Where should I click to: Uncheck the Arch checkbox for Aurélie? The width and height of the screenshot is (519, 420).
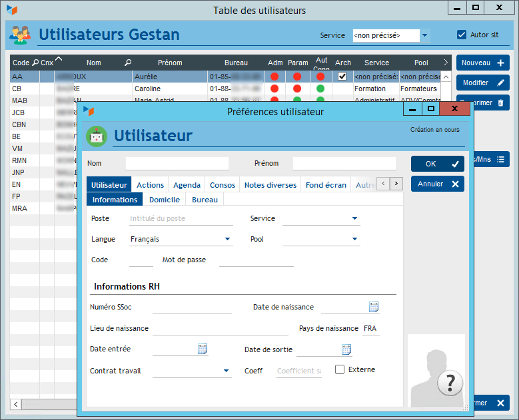[342, 77]
